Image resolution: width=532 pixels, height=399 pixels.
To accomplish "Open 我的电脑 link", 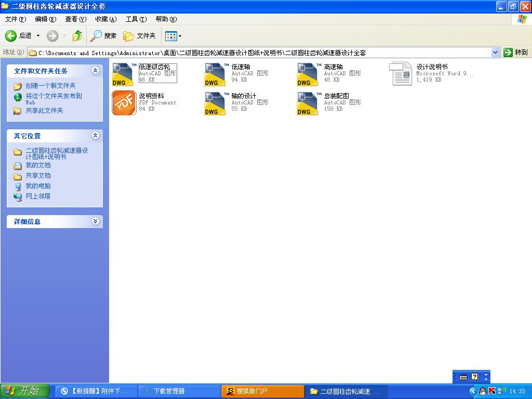I will pos(38,186).
